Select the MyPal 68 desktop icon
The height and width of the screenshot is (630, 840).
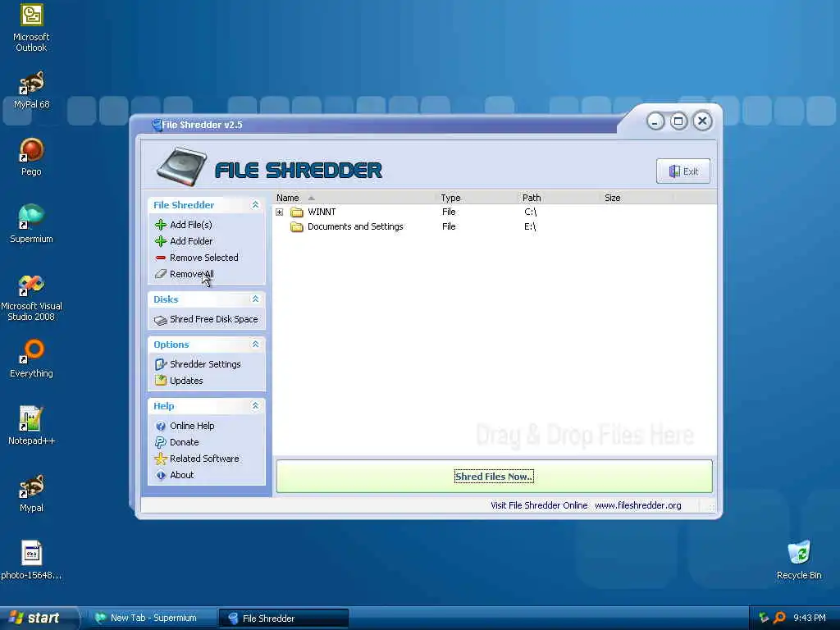click(31, 90)
